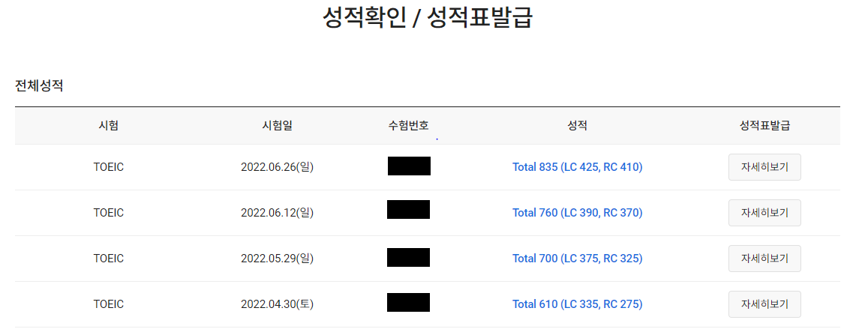Select the 2022.04.30(토) date cell
This screenshot has height=332, width=868.
(278, 304)
